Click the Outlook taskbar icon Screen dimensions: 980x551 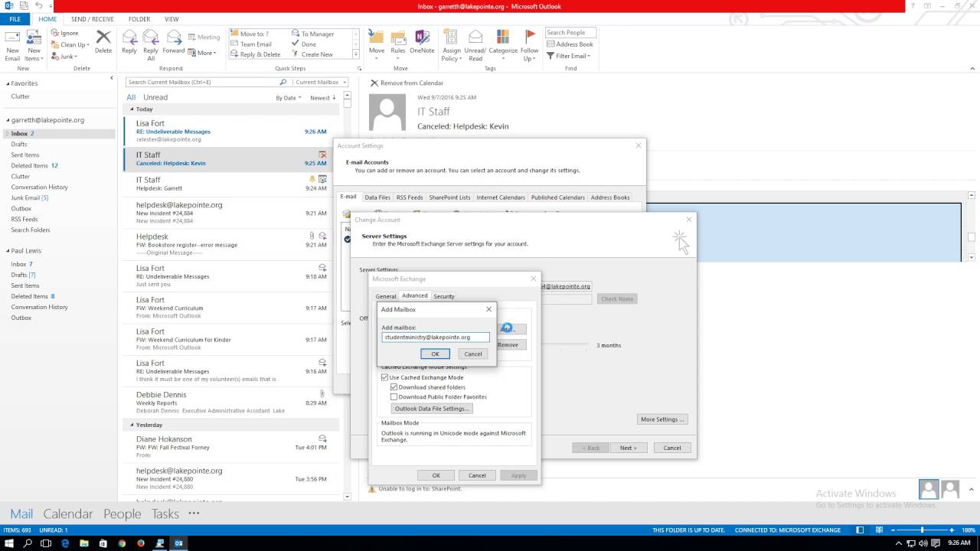(179, 543)
